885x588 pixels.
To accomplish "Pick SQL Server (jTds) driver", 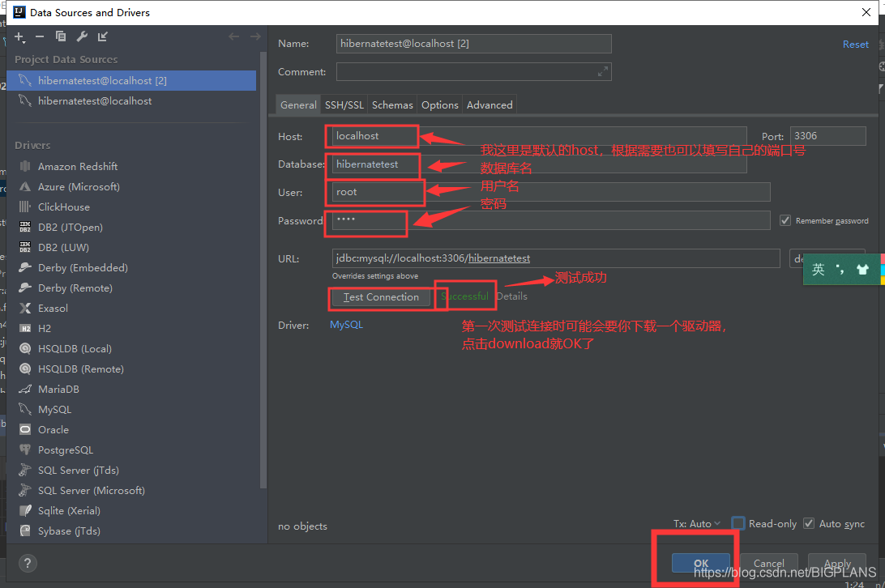I will pyautogui.click(x=79, y=471).
